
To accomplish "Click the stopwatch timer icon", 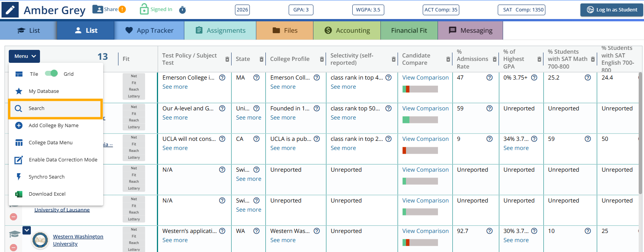I will tap(182, 10).
